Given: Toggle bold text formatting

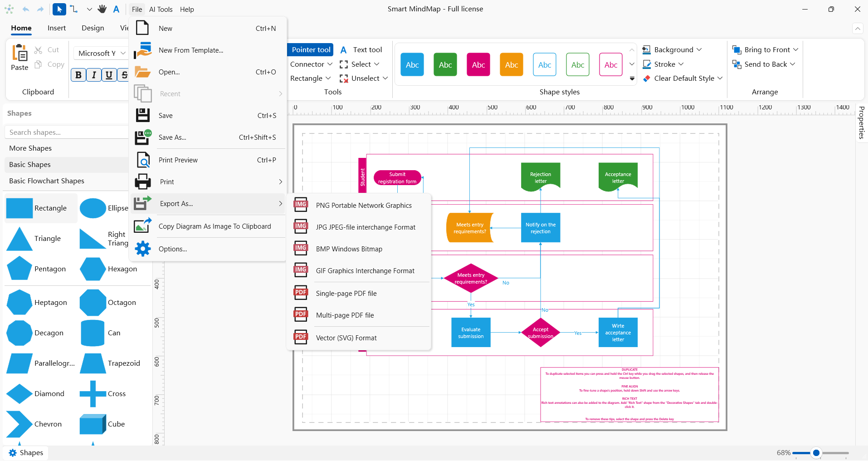Looking at the screenshot, I should pyautogui.click(x=78, y=75).
